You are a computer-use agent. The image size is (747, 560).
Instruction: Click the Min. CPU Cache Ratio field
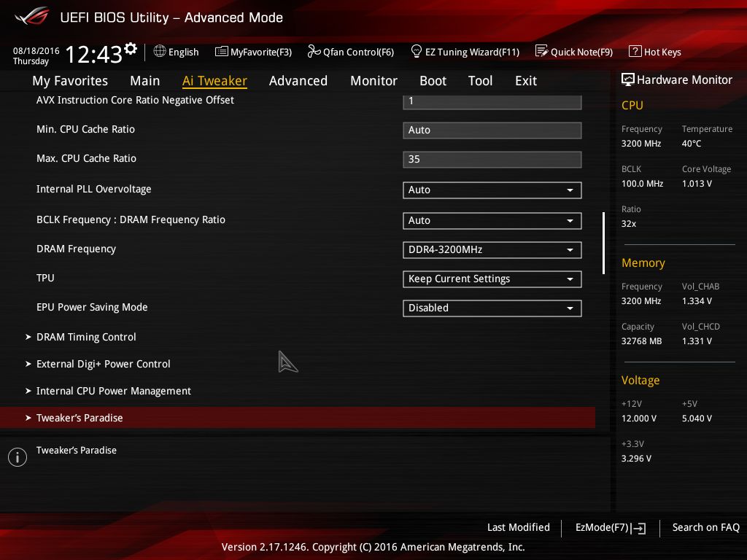click(x=492, y=131)
